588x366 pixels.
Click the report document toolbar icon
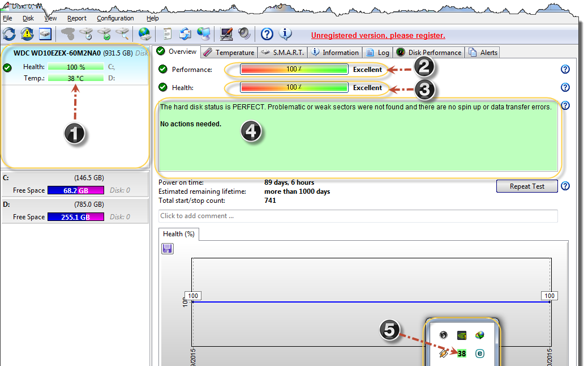coord(168,34)
